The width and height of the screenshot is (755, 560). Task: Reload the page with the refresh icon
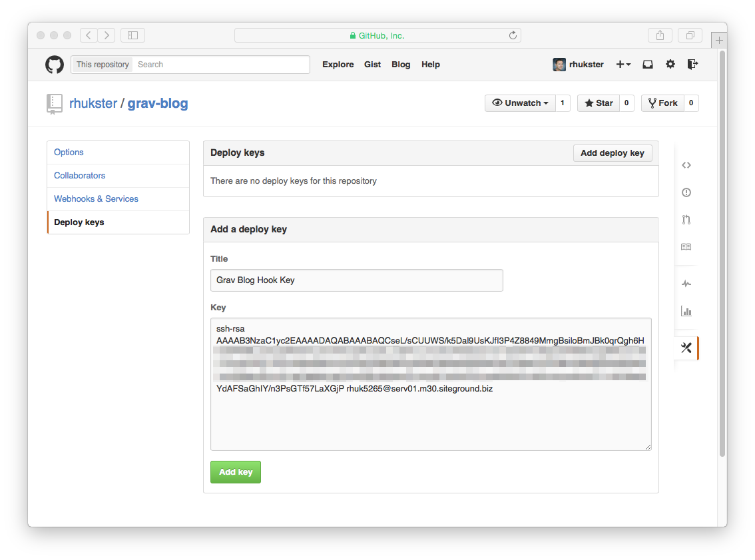tap(513, 35)
